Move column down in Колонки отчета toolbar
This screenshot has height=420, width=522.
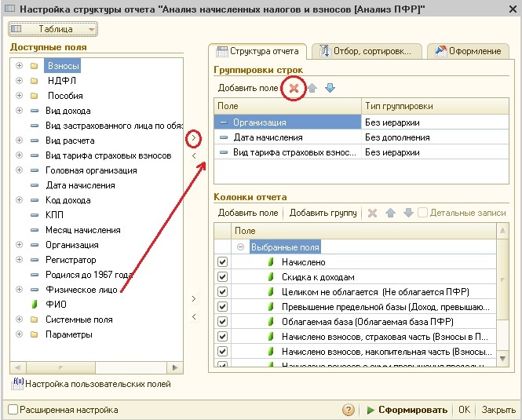click(x=408, y=213)
